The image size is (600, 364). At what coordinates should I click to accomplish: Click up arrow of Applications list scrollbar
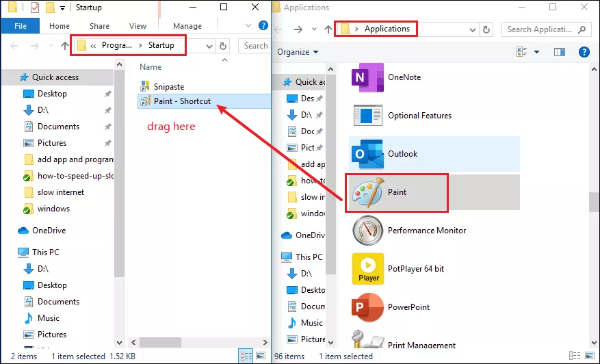(594, 69)
